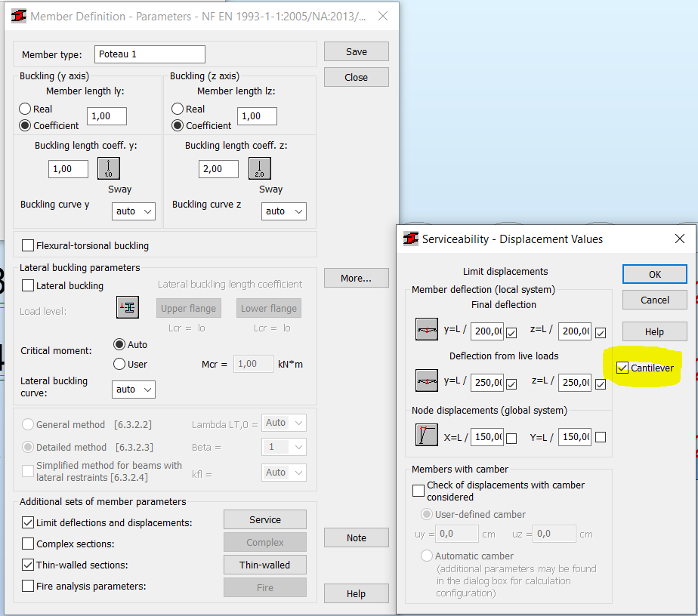Open the Service parameters button

click(265, 519)
